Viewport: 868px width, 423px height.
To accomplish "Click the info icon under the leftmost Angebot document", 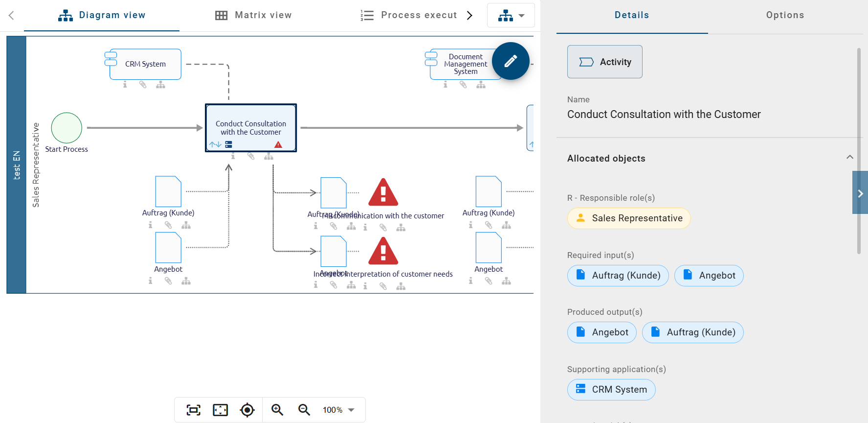I will coord(151,281).
